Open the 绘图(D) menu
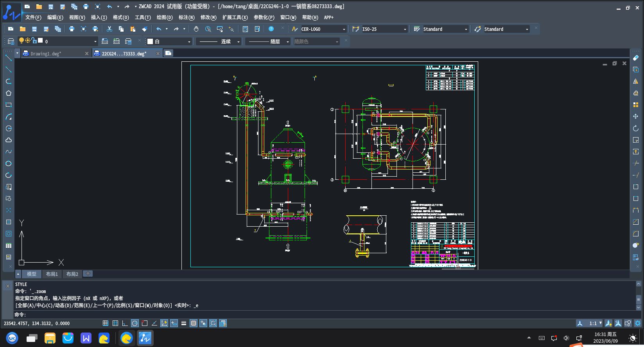 [164, 17]
